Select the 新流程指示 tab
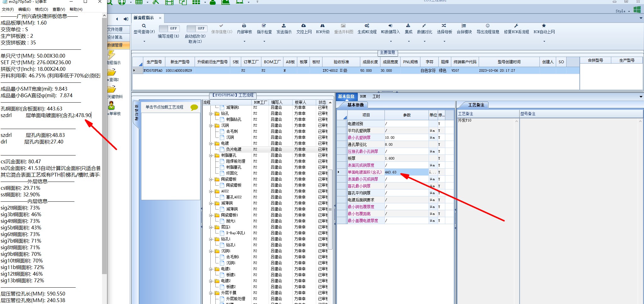 click(144, 18)
